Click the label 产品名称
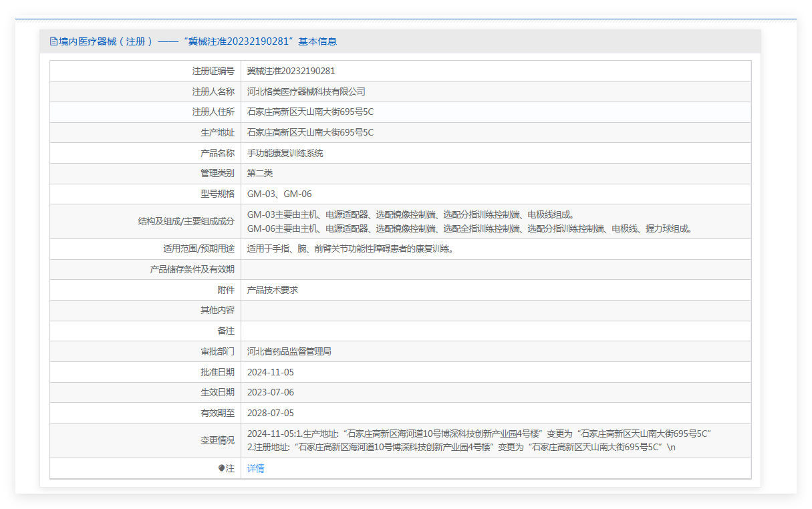The width and height of the screenshot is (812, 509). point(218,153)
